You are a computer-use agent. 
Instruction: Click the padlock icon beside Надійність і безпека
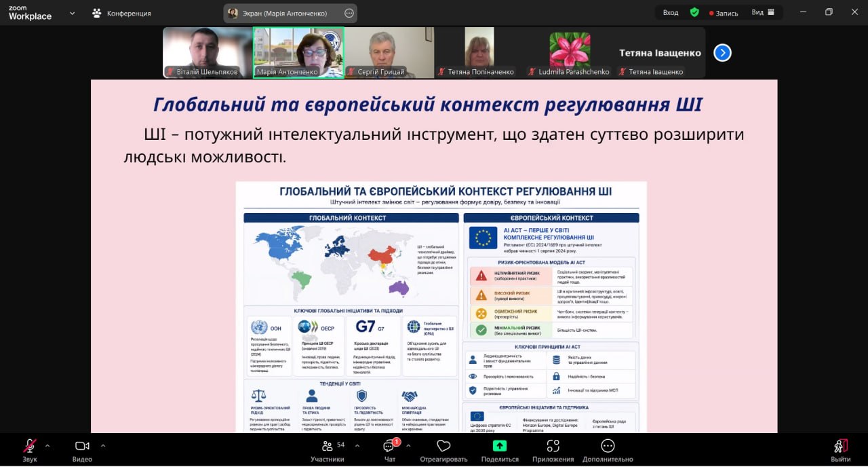pos(556,376)
